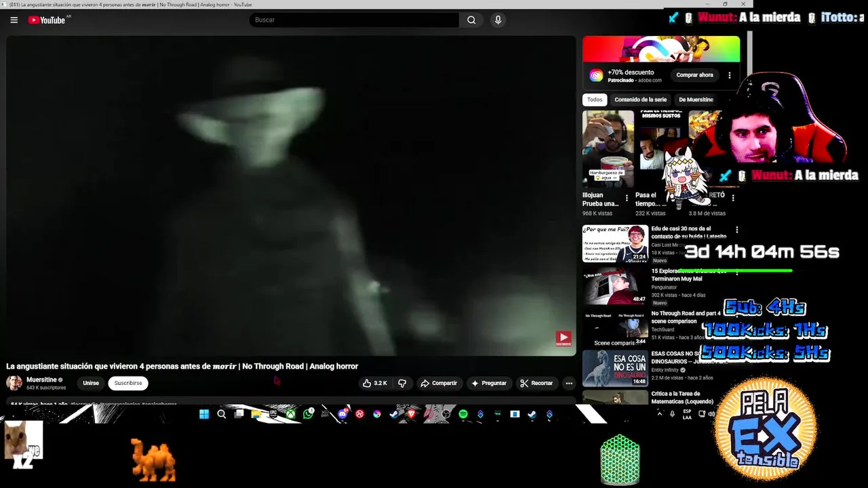Click the Adobe Creative Cloud ad logo
Screen dimensions: 868x488
coord(596,75)
